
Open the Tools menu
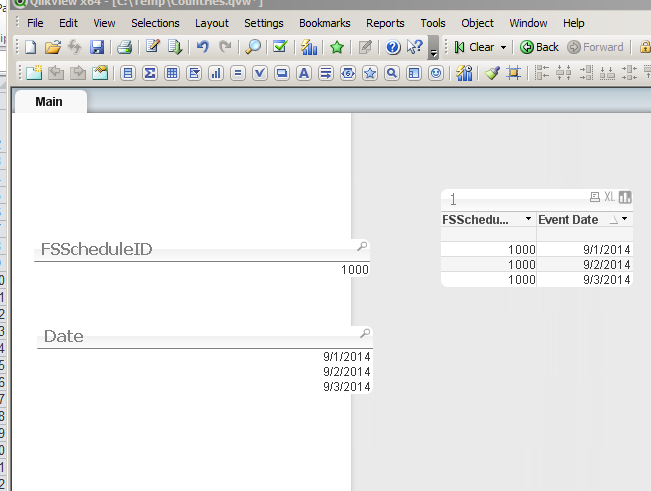(433, 23)
